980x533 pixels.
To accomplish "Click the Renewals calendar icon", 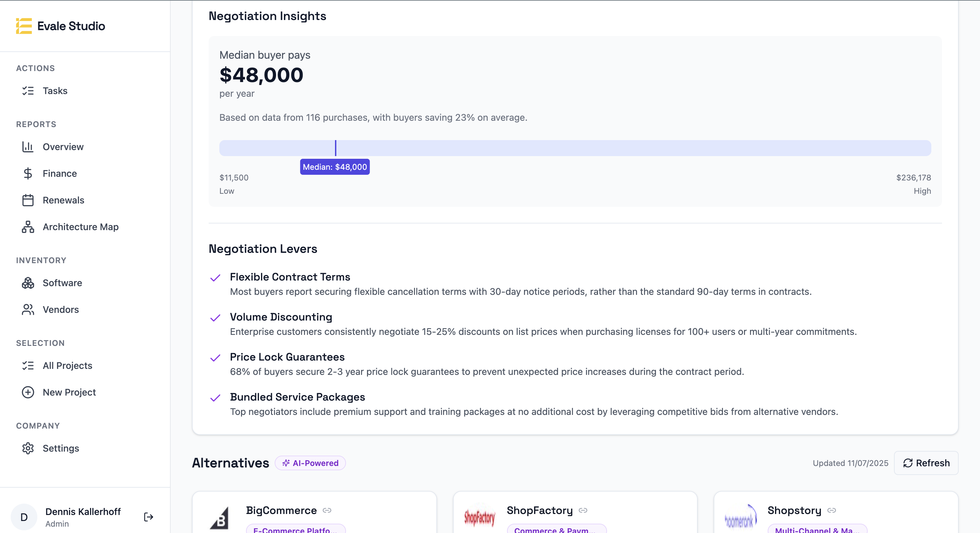I will pos(28,200).
